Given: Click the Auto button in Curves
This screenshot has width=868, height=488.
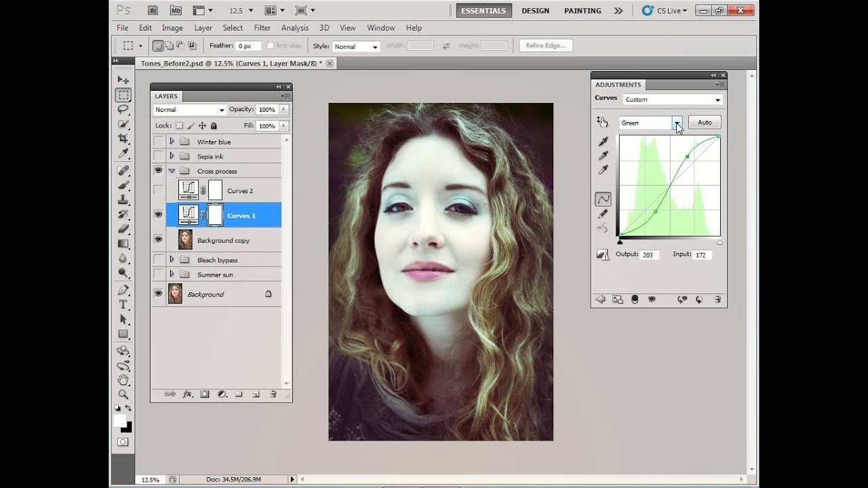Looking at the screenshot, I should [x=705, y=123].
